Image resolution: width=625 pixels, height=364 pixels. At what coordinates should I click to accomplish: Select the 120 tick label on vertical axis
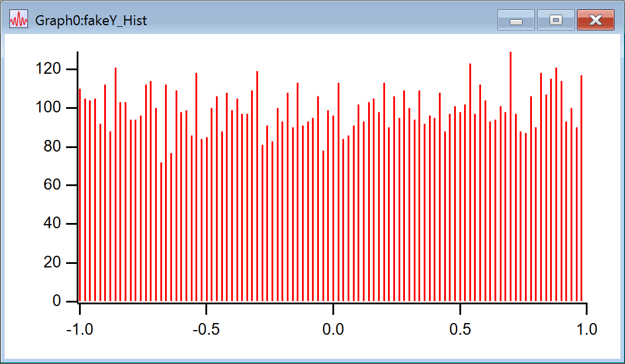49,69
